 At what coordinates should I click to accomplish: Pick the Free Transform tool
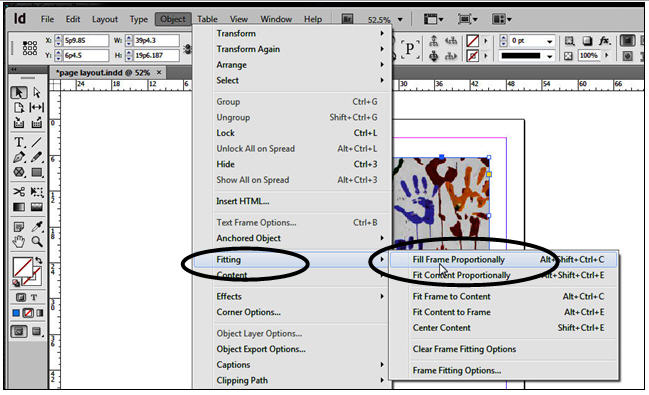pos(37,192)
